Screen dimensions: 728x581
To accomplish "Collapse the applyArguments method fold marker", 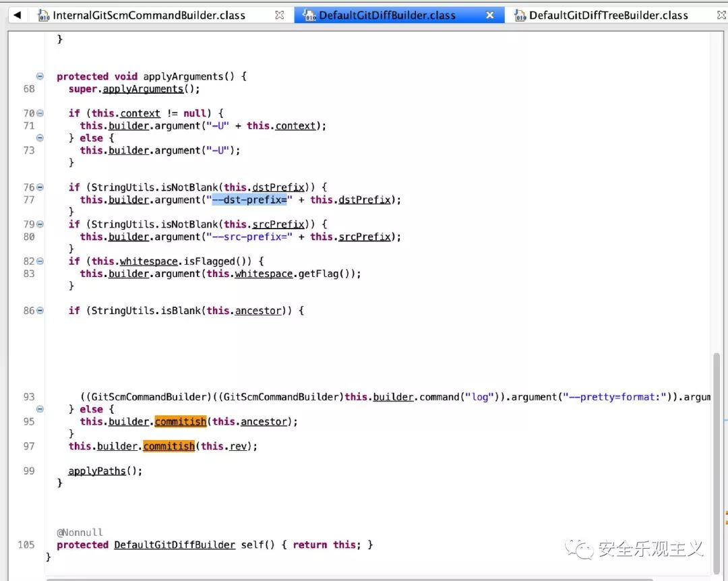I will [x=40, y=76].
